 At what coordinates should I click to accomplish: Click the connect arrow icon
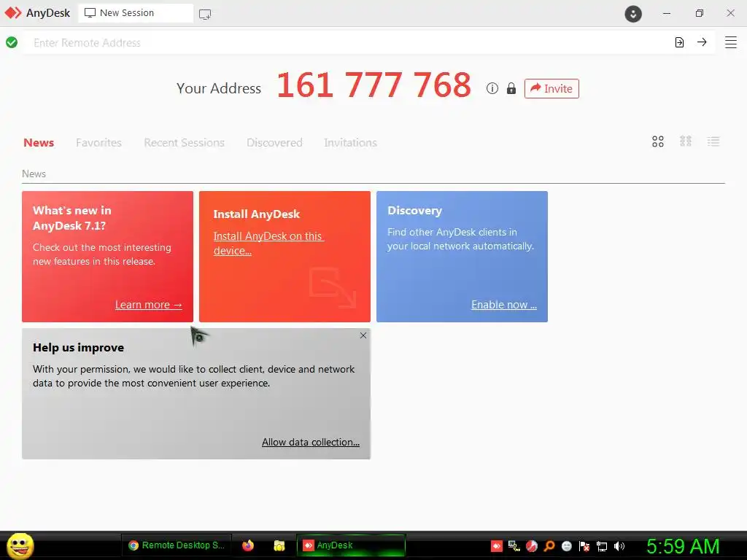(x=702, y=42)
